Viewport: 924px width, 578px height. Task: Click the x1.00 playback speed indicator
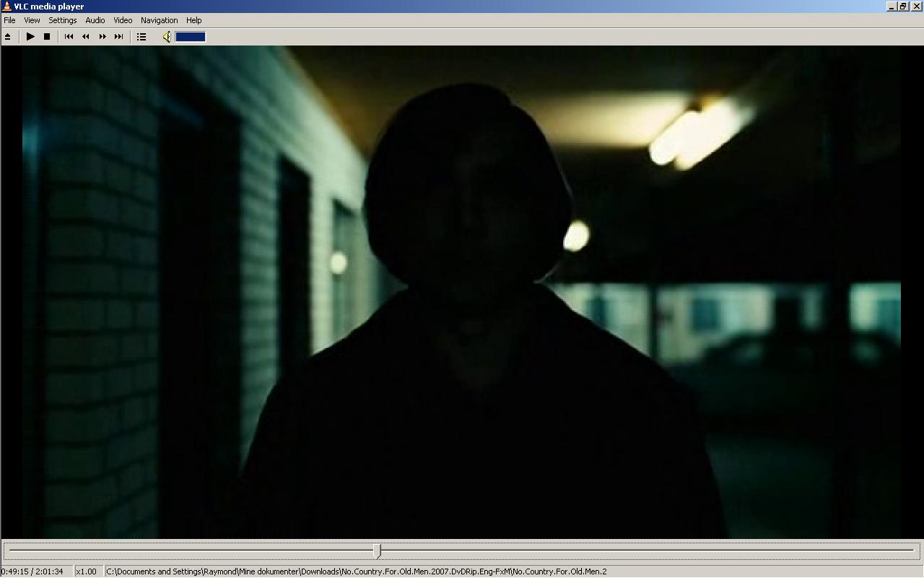tap(87, 571)
